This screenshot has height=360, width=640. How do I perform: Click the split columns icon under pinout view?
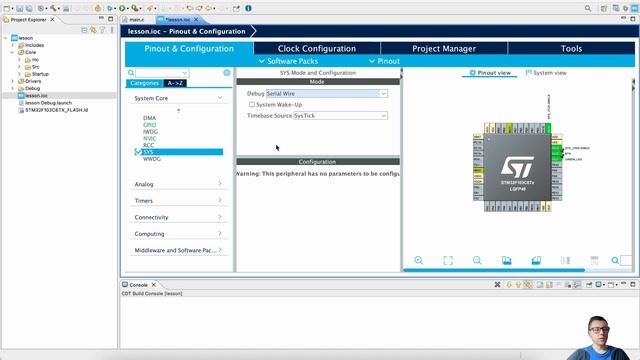click(565, 260)
